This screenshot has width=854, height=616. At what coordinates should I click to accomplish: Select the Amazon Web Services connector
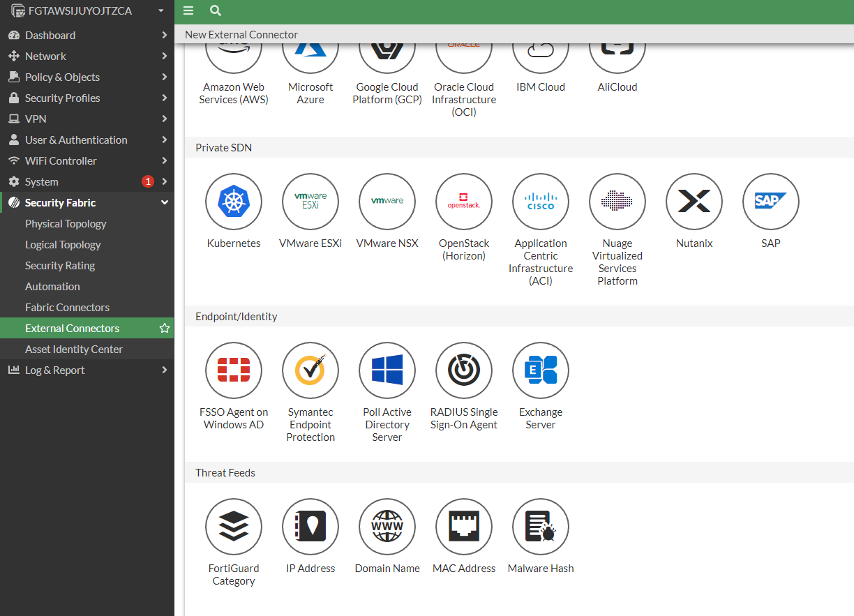[234, 59]
